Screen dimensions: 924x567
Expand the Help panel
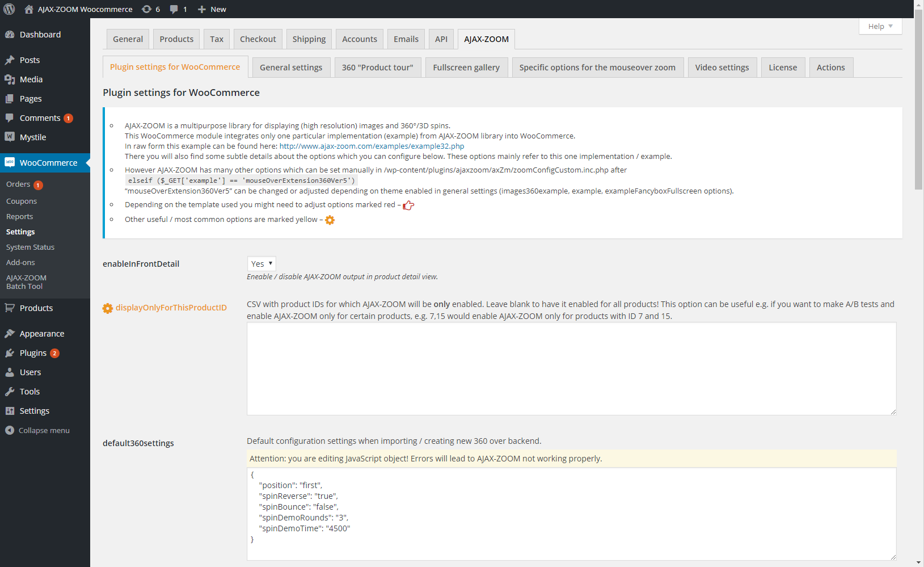click(880, 26)
